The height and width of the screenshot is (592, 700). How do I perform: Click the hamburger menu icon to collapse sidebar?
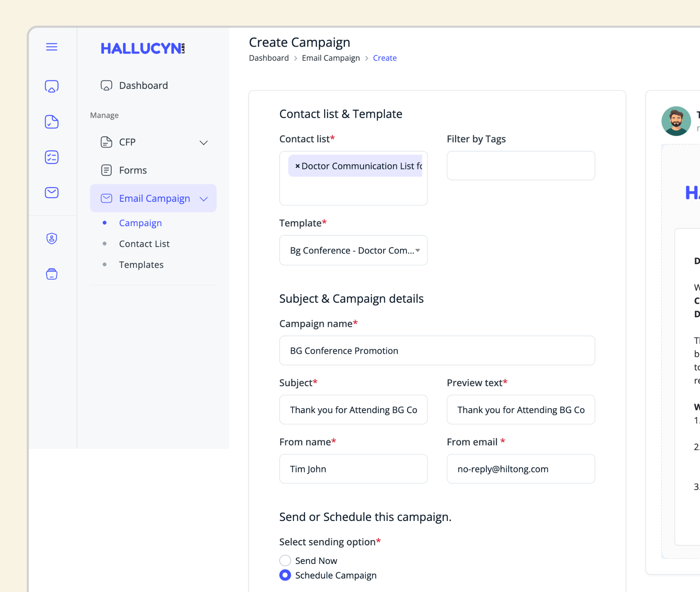point(52,47)
